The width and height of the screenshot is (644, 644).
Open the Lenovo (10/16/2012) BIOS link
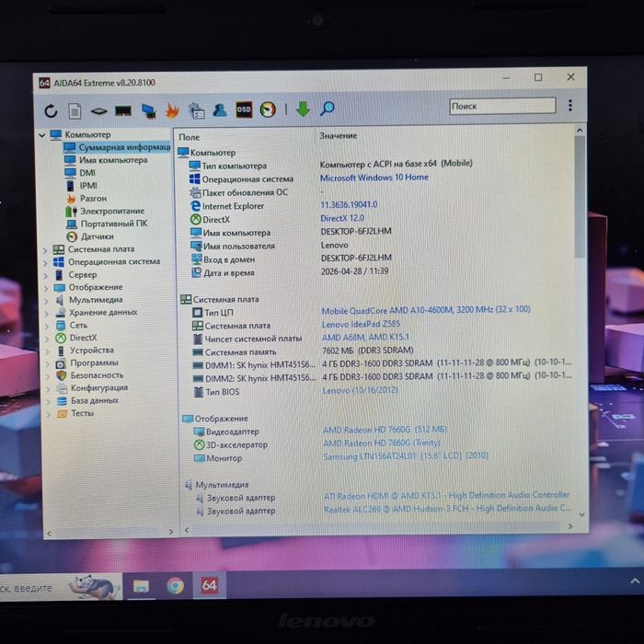(360, 390)
